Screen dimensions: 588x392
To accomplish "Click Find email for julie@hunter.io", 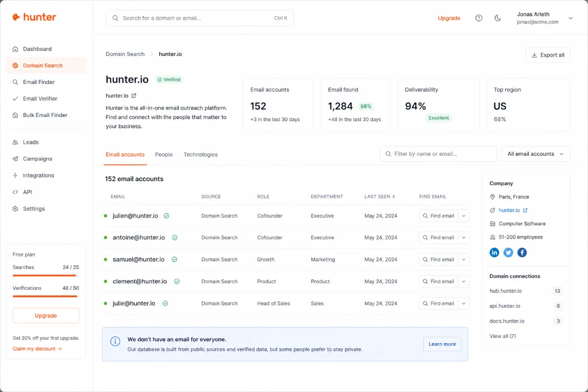I will pos(439,303).
